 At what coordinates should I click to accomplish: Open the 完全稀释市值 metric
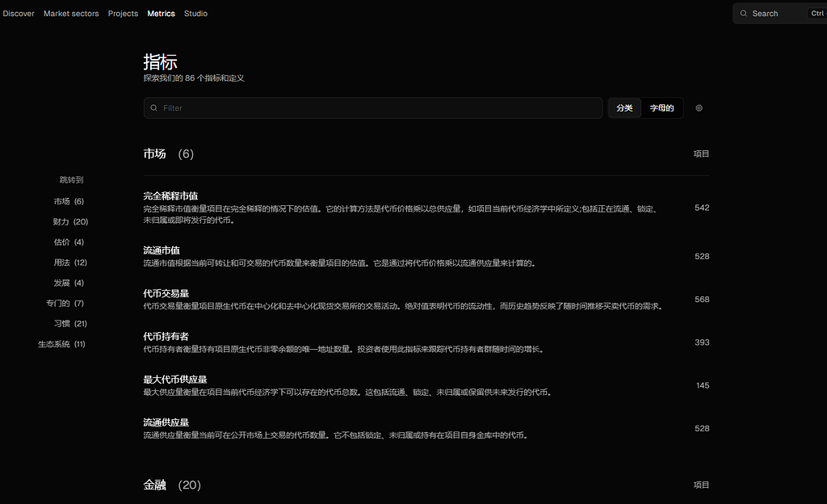point(170,196)
